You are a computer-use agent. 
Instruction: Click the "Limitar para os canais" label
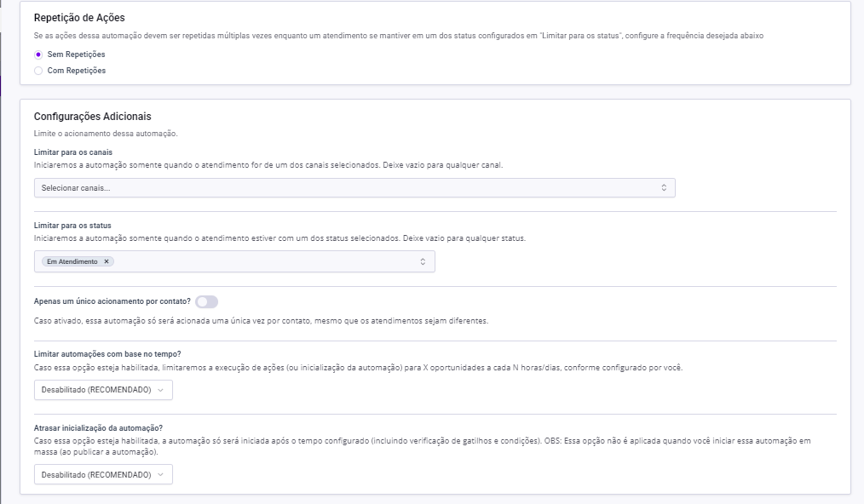(73, 152)
